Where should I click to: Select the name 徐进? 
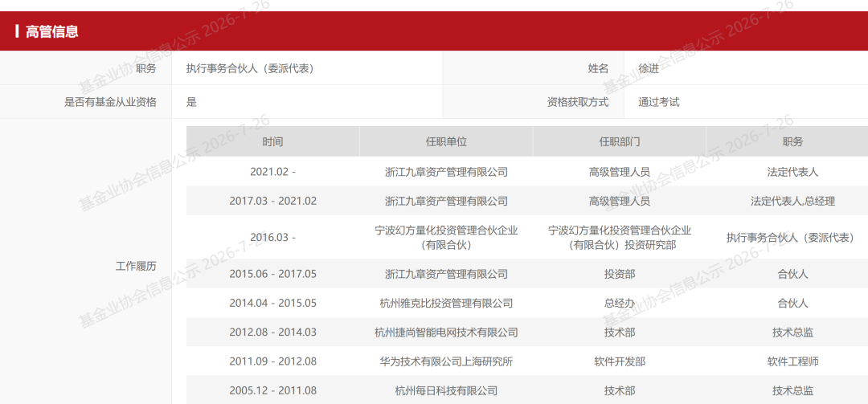[x=649, y=68]
